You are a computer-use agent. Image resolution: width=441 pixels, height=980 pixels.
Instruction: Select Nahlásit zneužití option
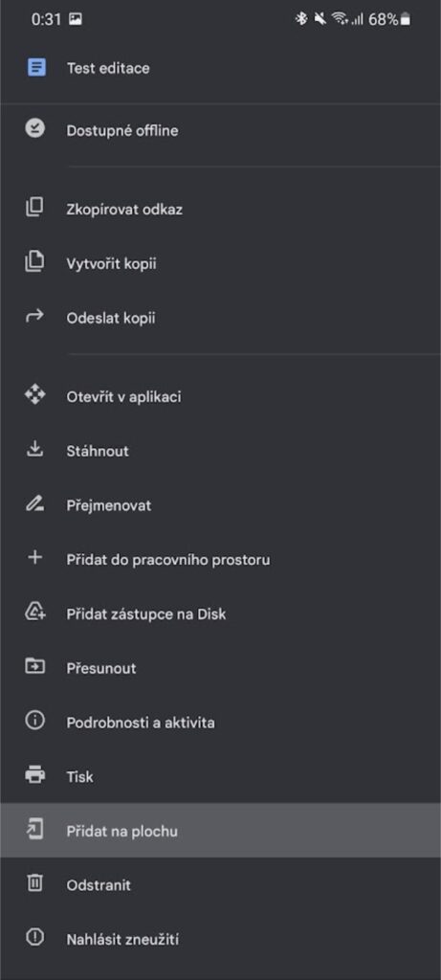point(220,939)
